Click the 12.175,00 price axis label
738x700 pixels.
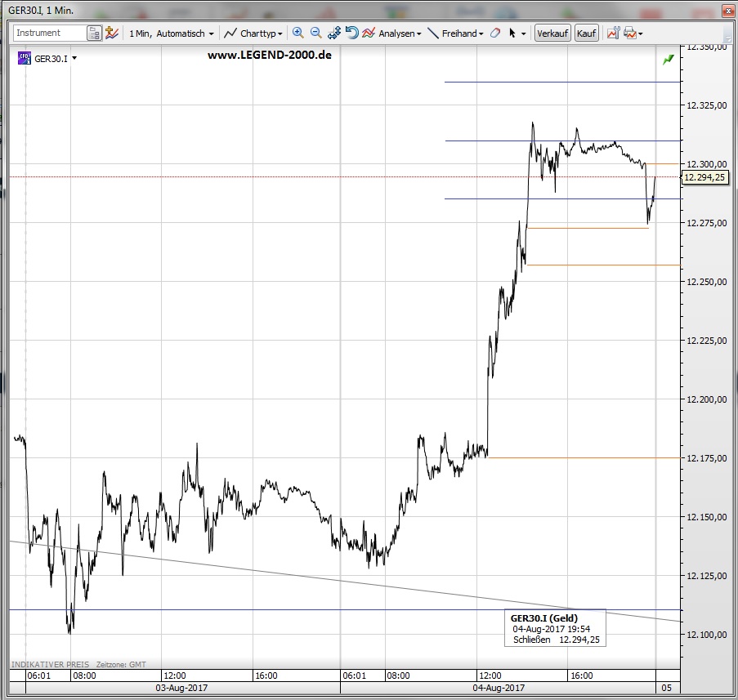[x=707, y=458]
